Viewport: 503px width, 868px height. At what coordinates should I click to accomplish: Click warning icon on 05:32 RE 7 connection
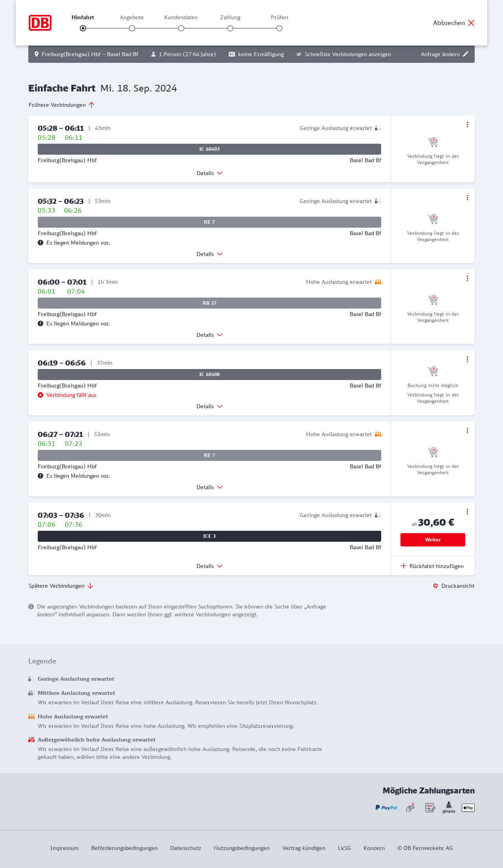click(40, 243)
